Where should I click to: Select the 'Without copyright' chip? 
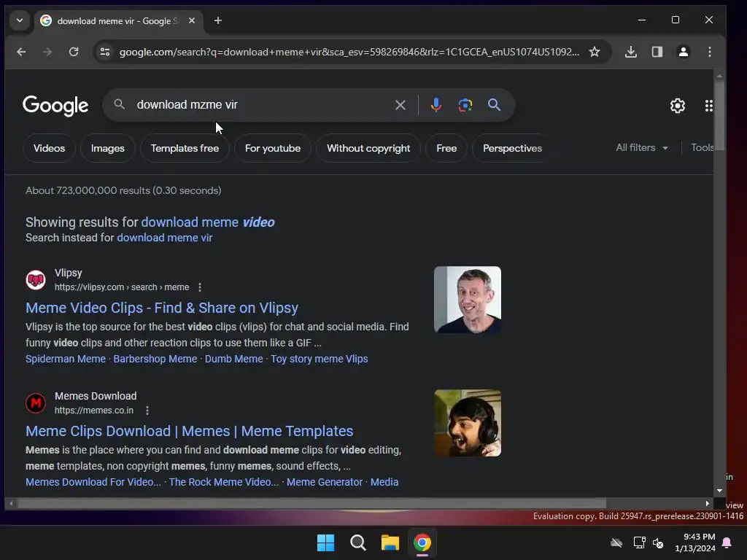(368, 148)
